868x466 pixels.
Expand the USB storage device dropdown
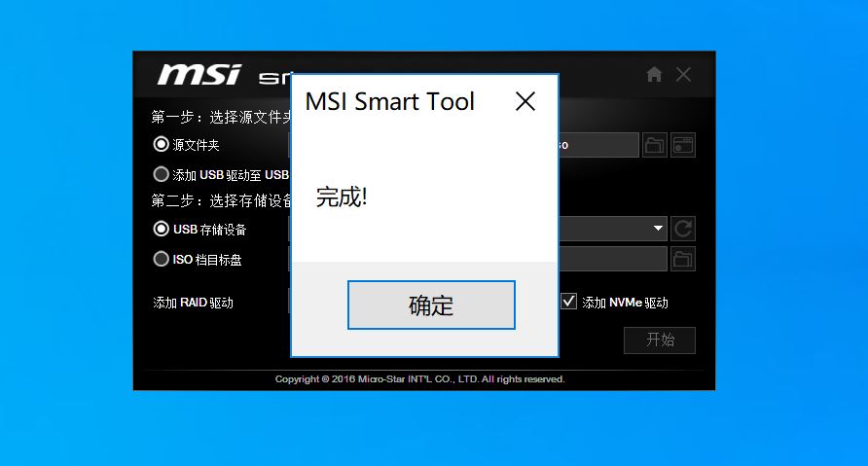[x=658, y=228]
